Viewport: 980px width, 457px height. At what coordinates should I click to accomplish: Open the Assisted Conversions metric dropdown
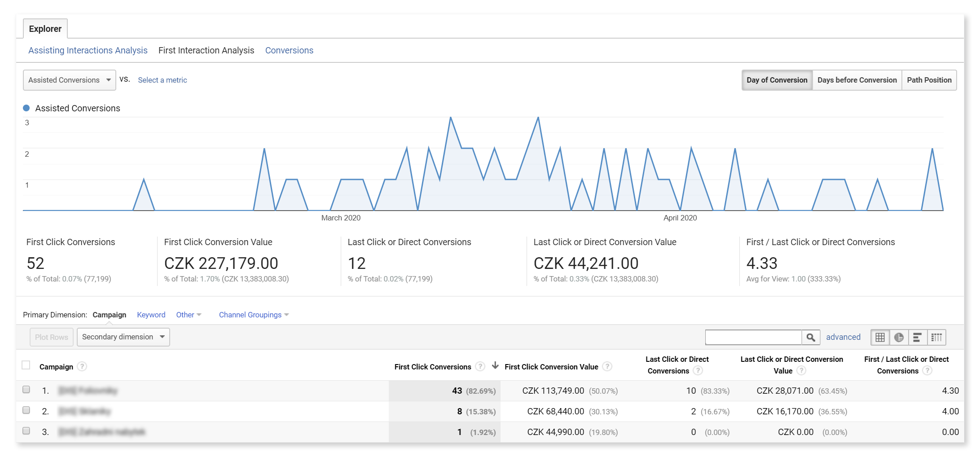click(x=70, y=80)
